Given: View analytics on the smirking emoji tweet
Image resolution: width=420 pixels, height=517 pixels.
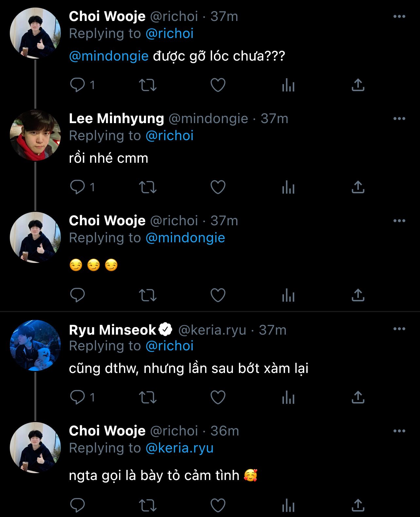Looking at the screenshot, I should (x=288, y=295).
